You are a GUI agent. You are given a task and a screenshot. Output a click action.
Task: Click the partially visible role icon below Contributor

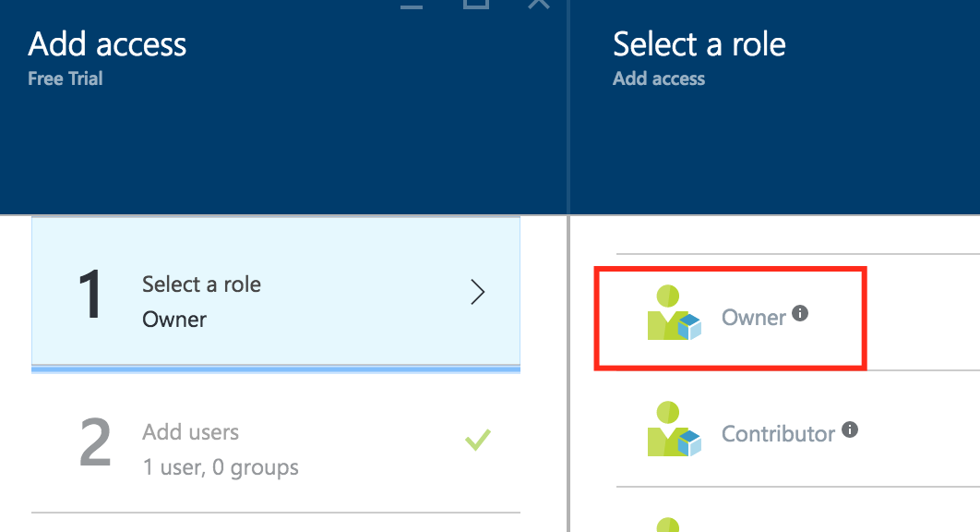(668, 525)
